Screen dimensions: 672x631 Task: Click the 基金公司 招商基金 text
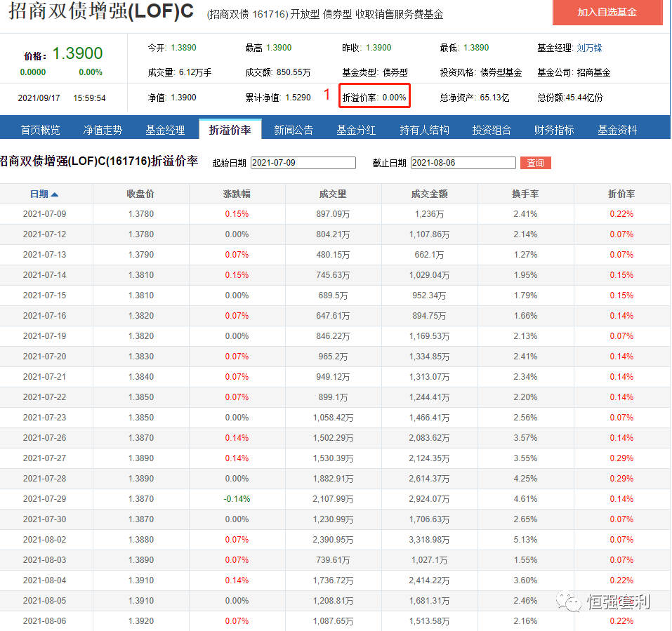click(574, 72)
